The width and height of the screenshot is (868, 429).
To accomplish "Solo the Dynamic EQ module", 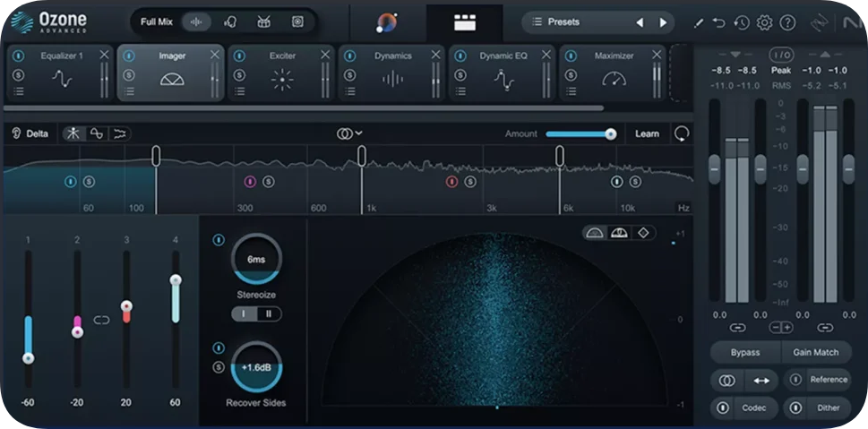I will pyautogui.click(x=460, y=74).
